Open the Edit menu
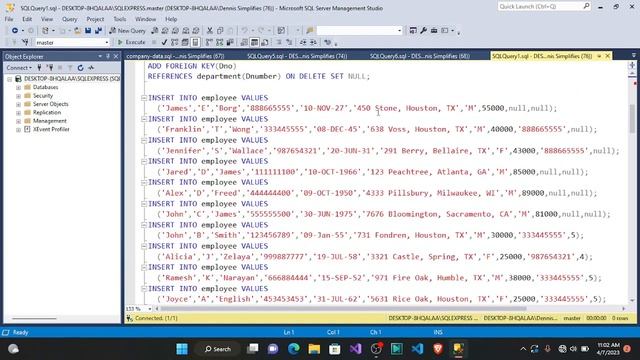Screen dimensions: 640x360 coord(27,19)
